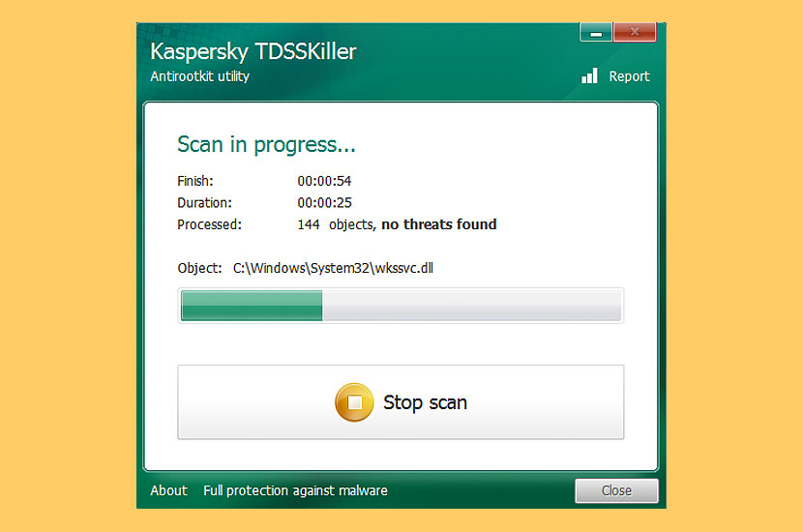Click the 'Duration:' label
The height and width of the screenshot is (532, 803).
[x=204, y=203]
